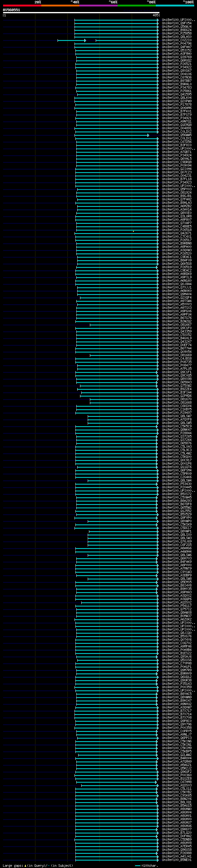Click the alignment bar for UniRef100_C0Z2I0
The width and height of the screenshot is (197, 868).
[x=108, y=40]
